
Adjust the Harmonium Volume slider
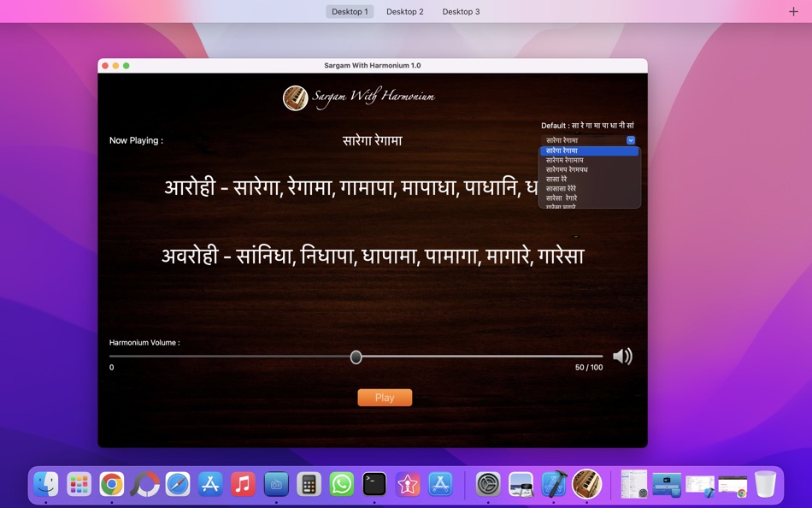click(x=356, y=357)
